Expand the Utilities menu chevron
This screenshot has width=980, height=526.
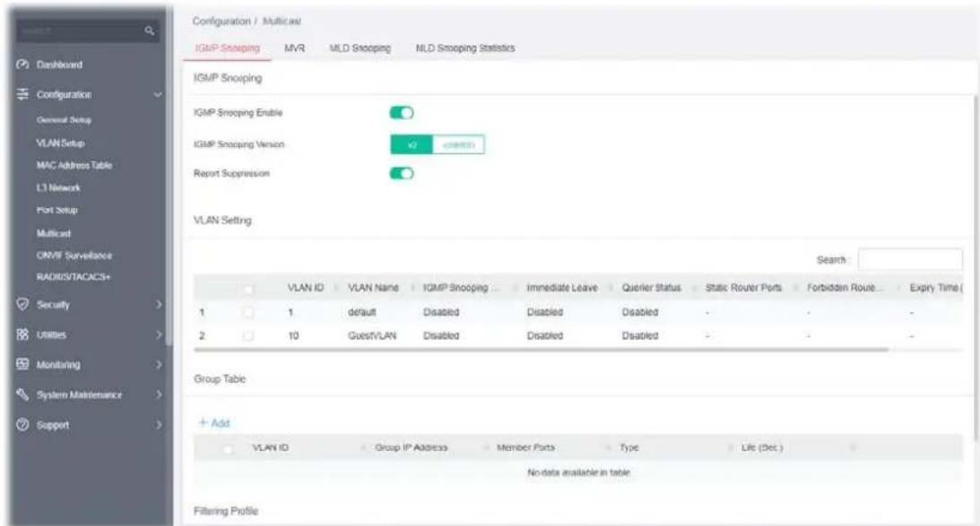(159, 335)
